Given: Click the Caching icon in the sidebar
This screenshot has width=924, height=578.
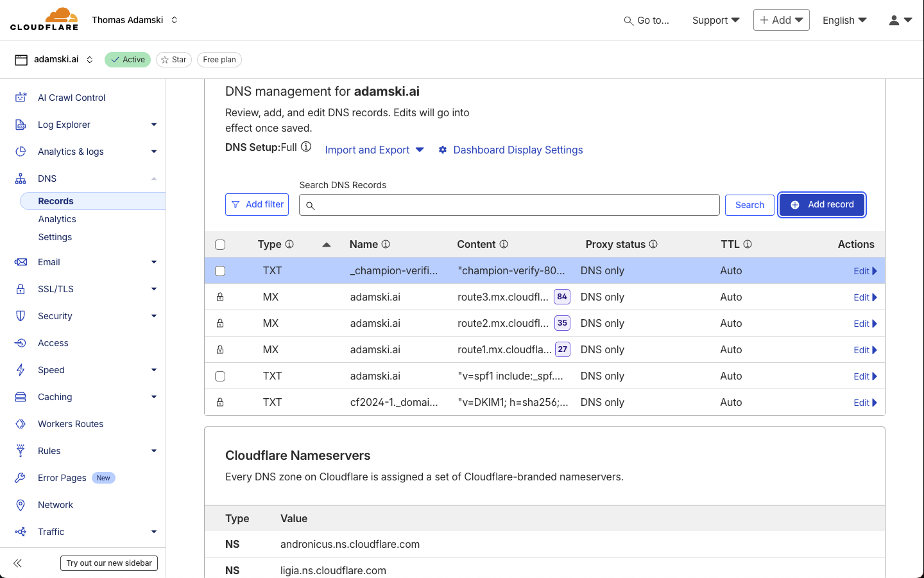Looking at the screenshot, I should point(20,396).
